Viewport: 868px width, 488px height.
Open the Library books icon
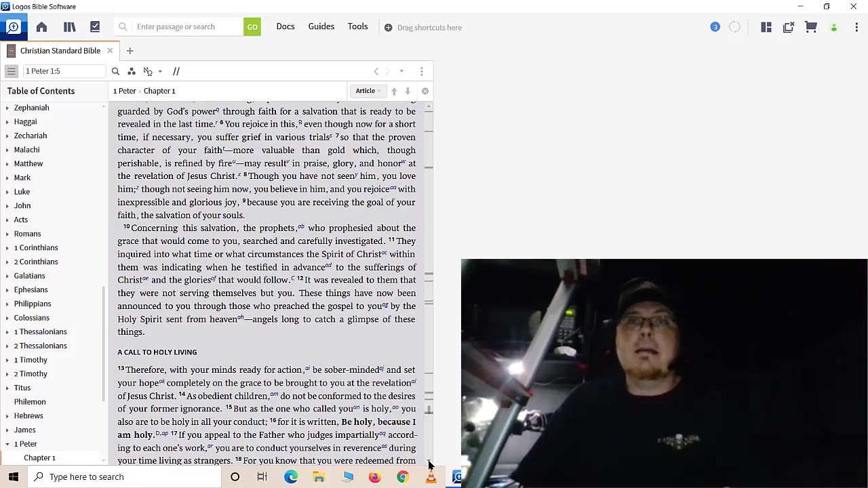(69, 27)
